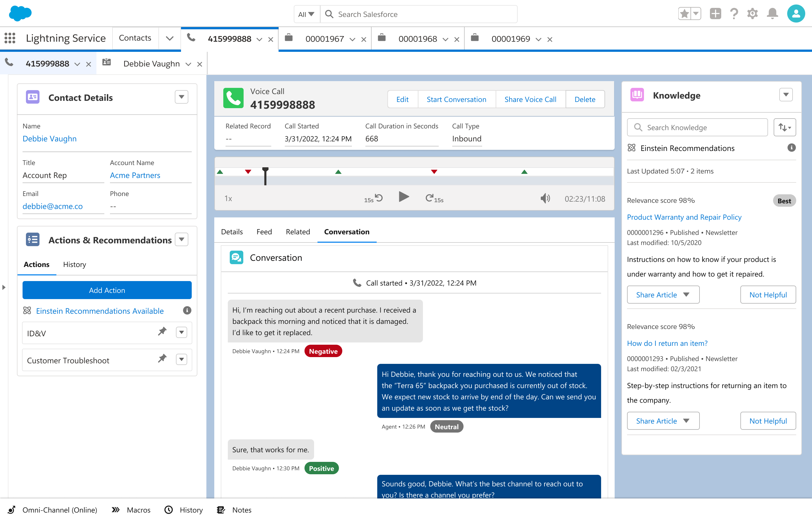Click the Contact Details panel icon
Image resolution: width=812 pixels, height=521 pixels.
(32, 96)
